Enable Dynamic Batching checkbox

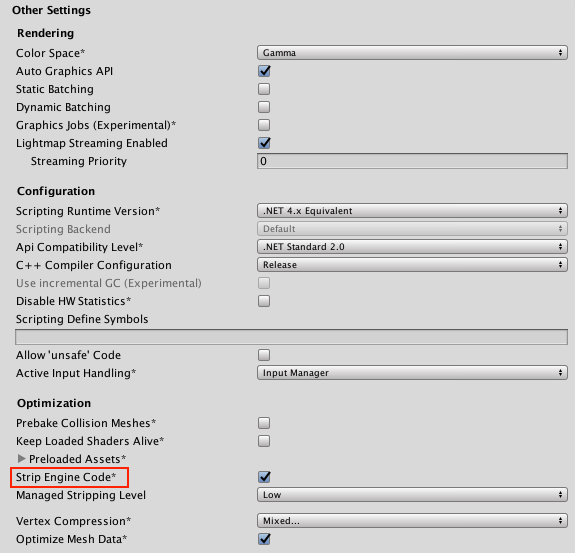(x=264, y=107)
